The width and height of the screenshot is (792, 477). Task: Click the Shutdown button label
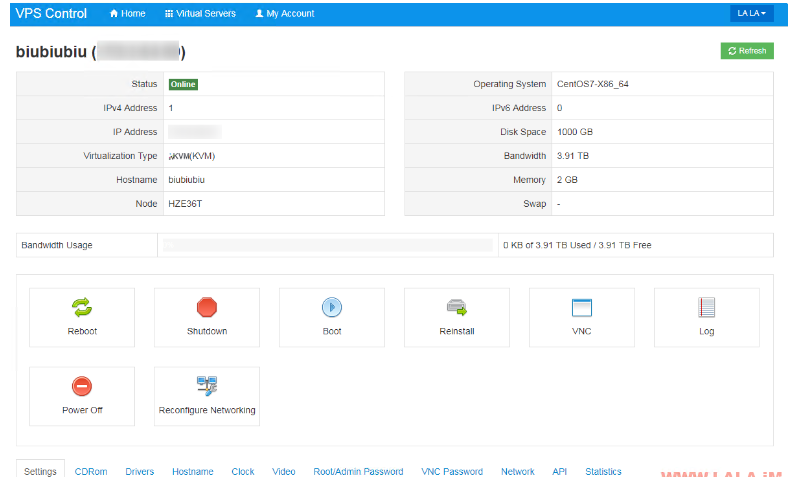pos(207,331)
